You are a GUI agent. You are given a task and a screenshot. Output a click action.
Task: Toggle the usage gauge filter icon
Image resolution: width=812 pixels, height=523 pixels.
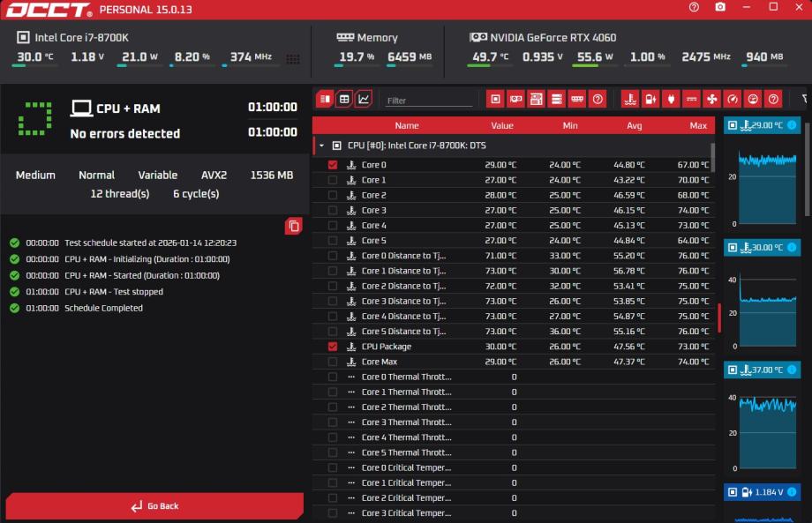(753, 99)
